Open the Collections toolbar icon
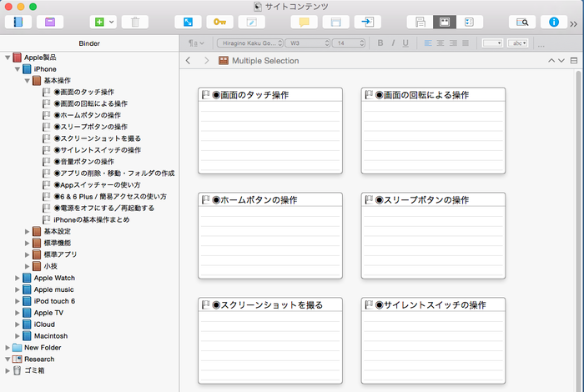Screen dimensions: 584x392 click(50, 22)
